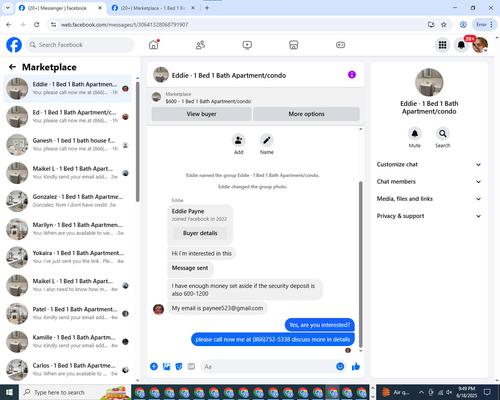Open the Marilyn conversation
The image size is (500, 400).
click(x=68, y=229)
